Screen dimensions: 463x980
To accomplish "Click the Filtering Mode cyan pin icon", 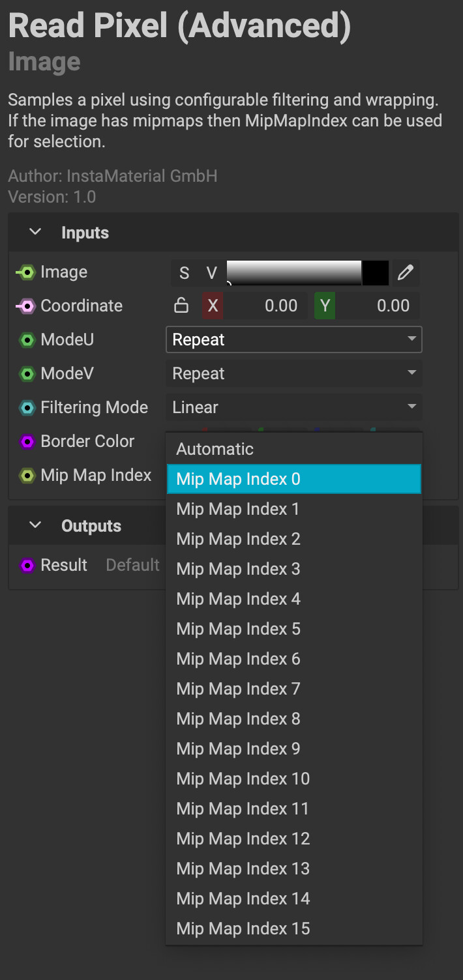I will (x=27, y=408).
